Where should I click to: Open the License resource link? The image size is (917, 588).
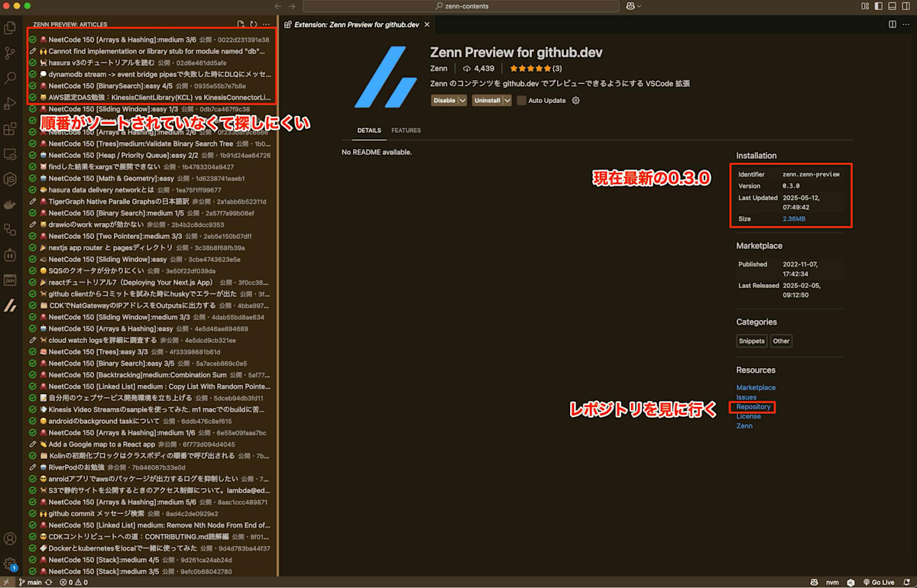pos(749,416)
